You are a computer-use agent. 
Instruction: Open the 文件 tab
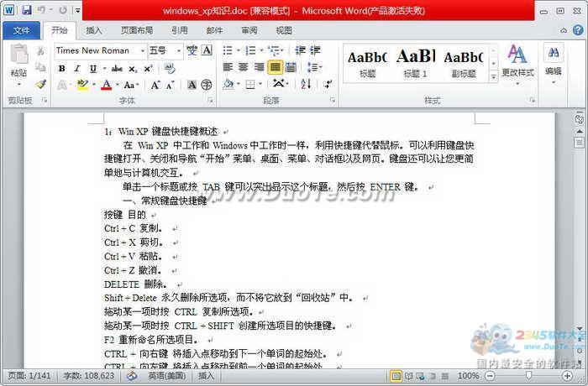pyautogui.click(x=21, y=31)
